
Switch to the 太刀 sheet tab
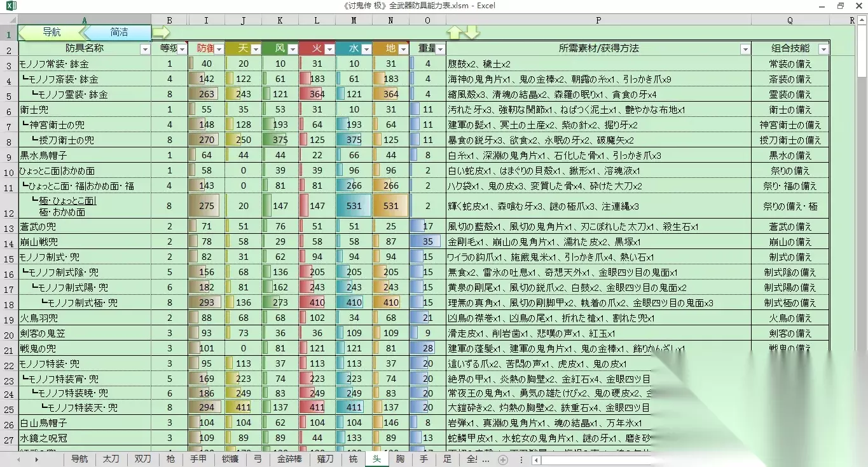tap(111, 459)
